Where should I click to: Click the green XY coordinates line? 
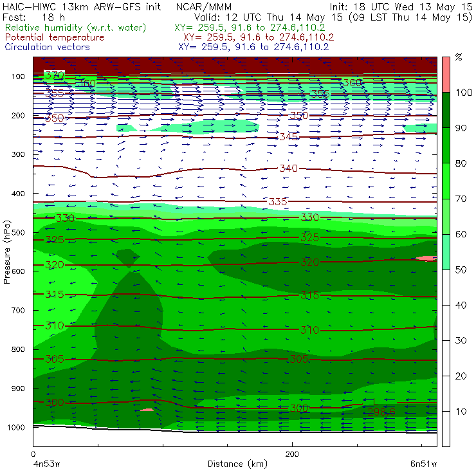coord(250,28)
